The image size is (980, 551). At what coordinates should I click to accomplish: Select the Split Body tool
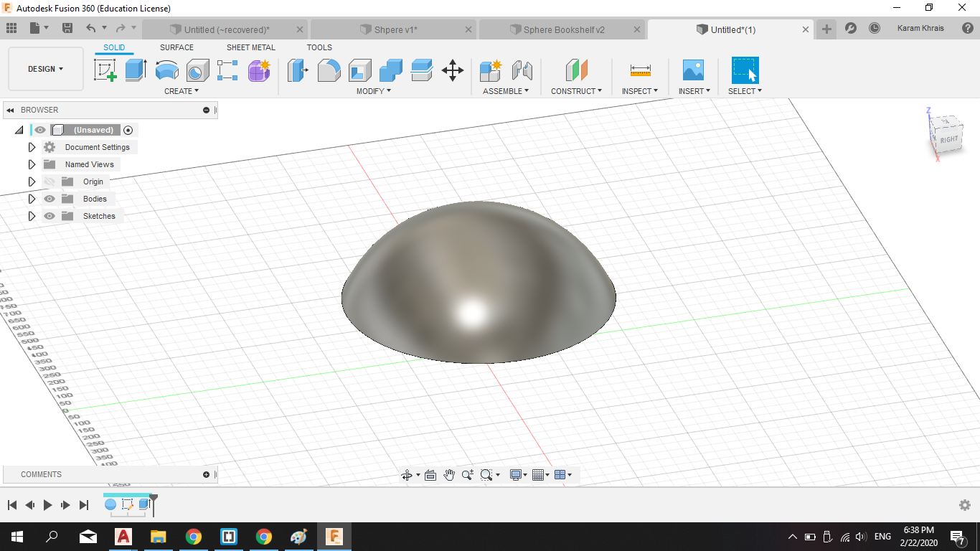click(x=422, y=70)
